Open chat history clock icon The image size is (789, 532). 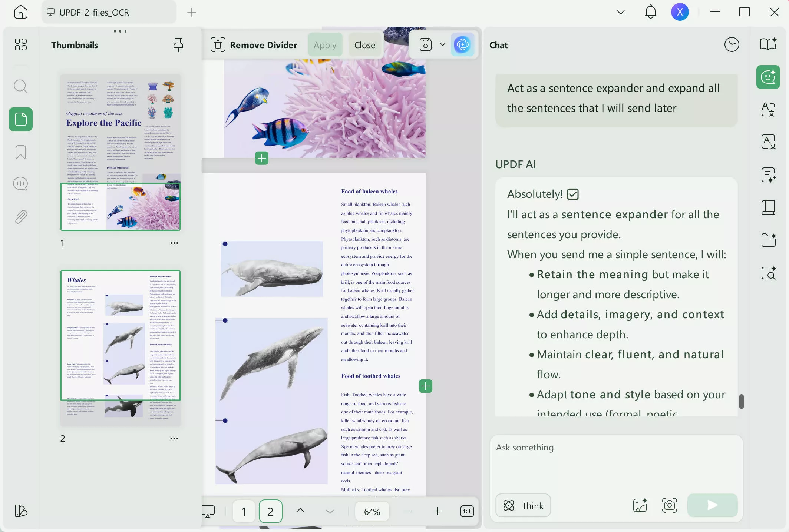click(x=732, y=45)
